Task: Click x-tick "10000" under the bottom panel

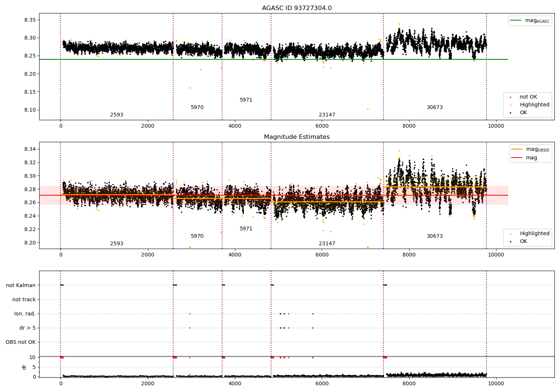Action: pos(496,384)
